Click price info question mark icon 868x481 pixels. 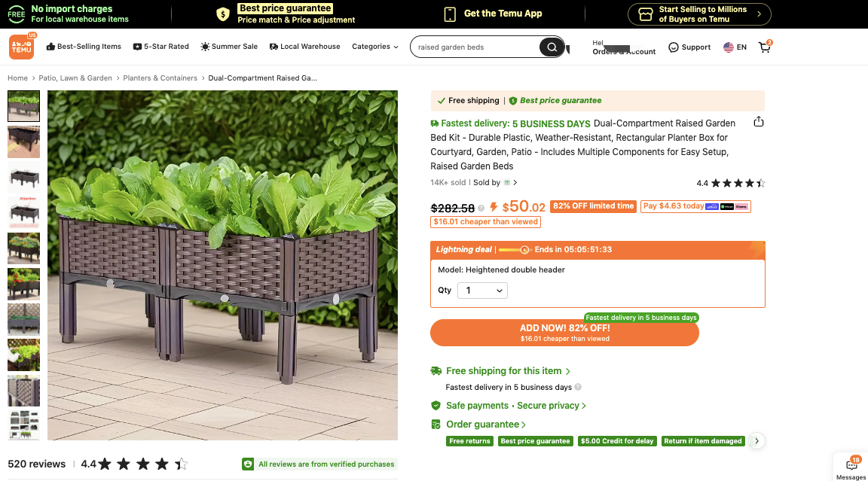click(481, 209)
